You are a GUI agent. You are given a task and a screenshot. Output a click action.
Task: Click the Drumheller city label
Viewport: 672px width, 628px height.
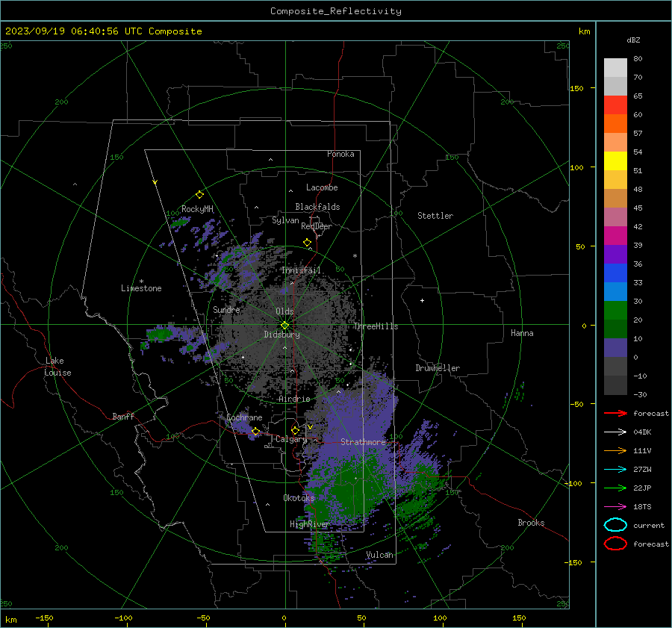pyautogui.click(x=438, y=368)
